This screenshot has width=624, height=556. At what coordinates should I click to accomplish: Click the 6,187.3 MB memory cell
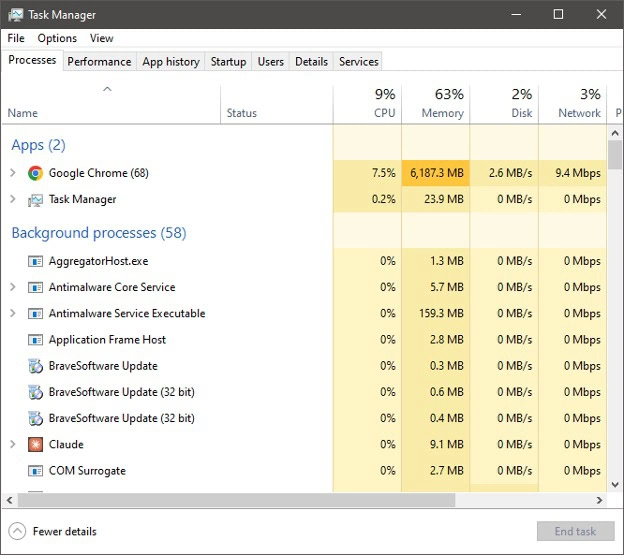pyautogui.click(x=437, y=173)
